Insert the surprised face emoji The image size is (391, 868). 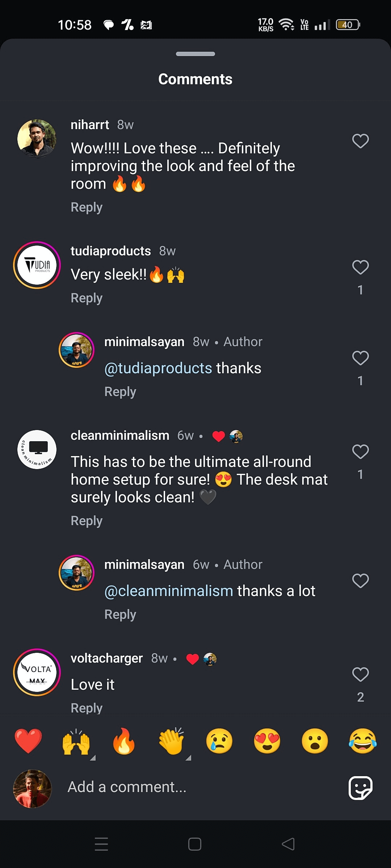tap(315, 741)
